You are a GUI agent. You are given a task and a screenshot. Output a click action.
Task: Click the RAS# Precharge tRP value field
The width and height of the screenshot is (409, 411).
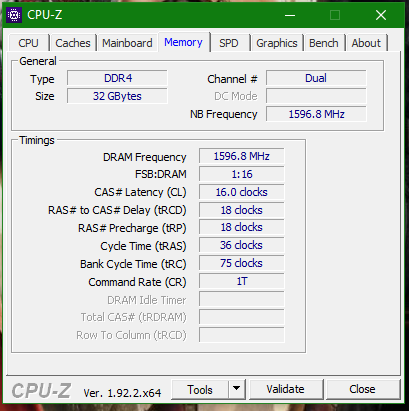click(242, 227)
